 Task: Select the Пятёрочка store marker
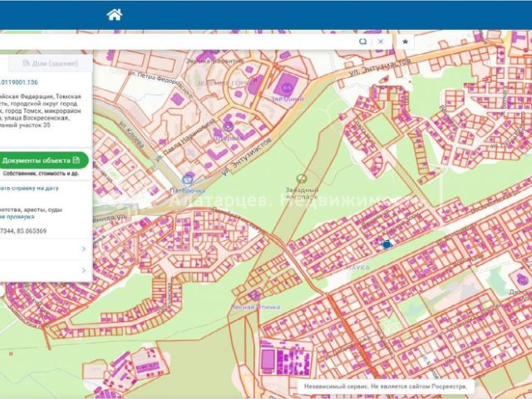pyautogui.click(x=188, y=179)
